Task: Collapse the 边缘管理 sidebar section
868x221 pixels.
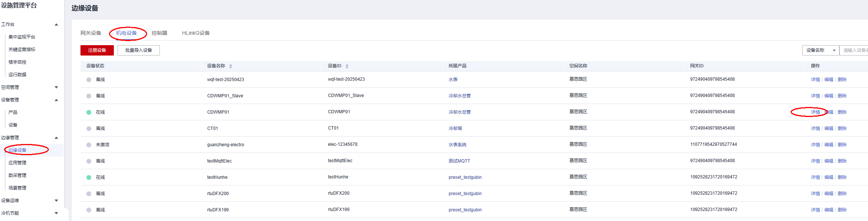Action: pyautogui.click(x=56, y=138)
